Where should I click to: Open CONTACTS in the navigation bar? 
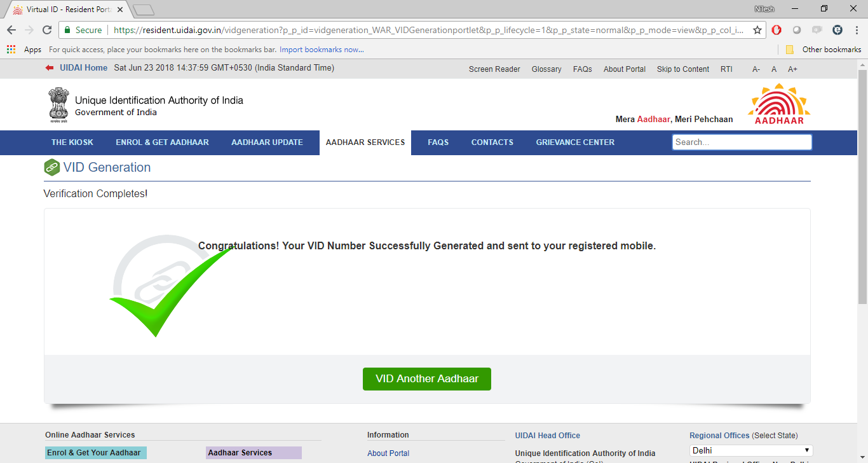492,142
